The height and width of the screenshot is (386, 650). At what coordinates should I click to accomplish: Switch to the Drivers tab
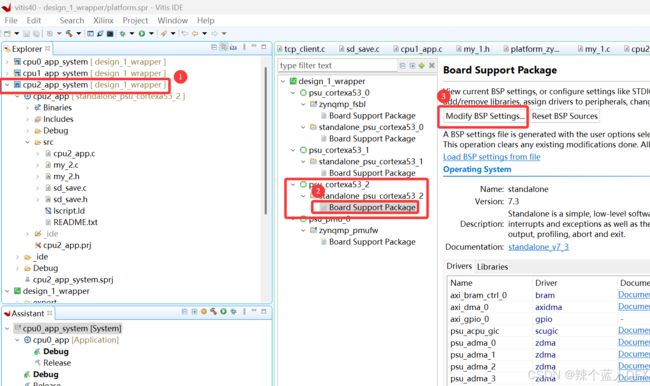pos(459,266)
